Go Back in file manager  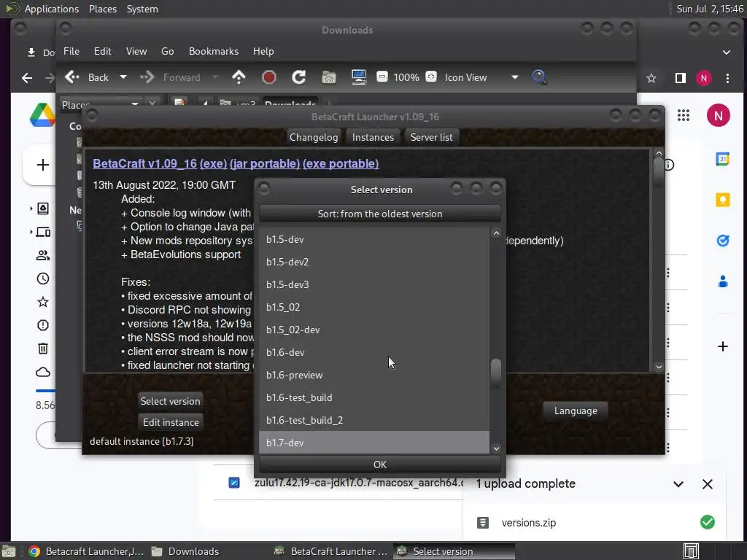point(88,77)
